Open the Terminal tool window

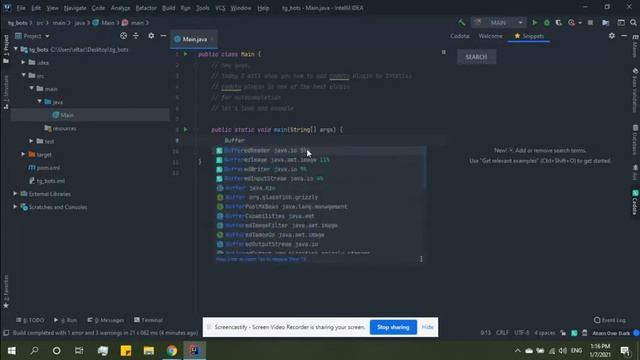click(149, 320)
